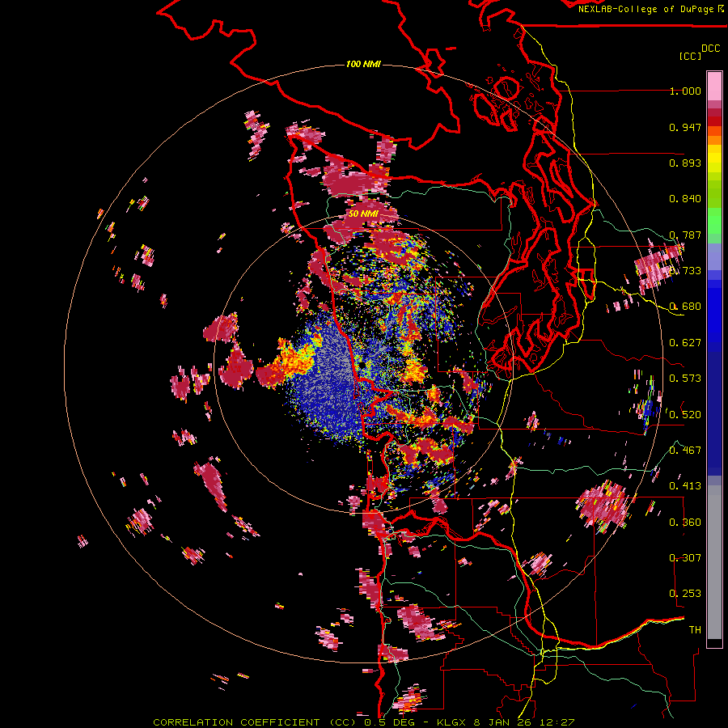Click the [CC] units label
This screenshot has width=728, height=728.
(690, 56)
